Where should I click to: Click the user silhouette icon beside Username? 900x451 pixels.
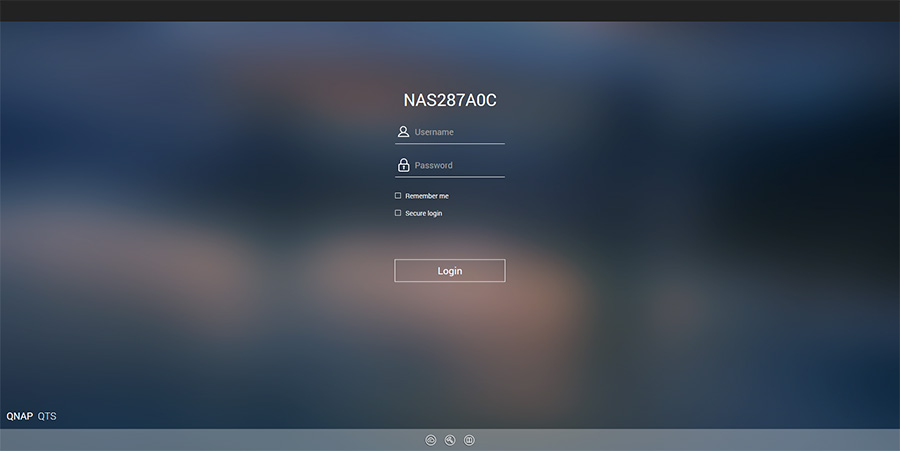click(x=403, y=132)
